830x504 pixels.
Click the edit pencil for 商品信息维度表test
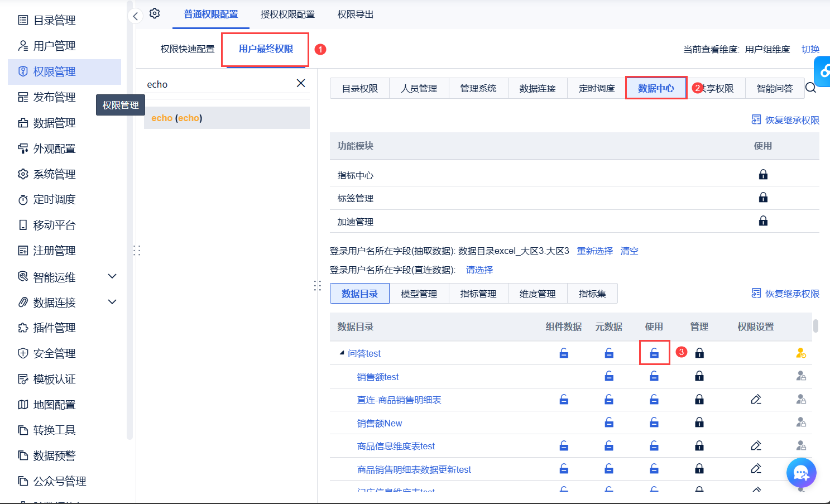[756, 446]
